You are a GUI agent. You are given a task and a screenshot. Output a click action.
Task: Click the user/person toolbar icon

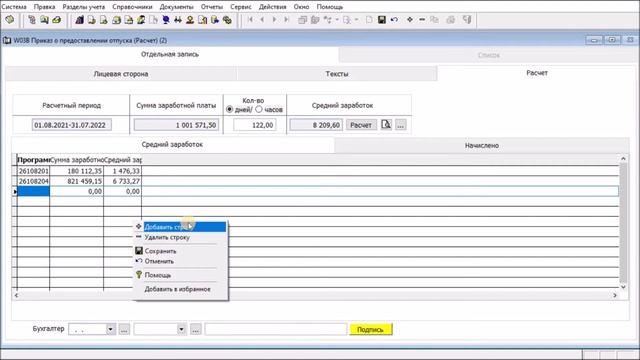(190, 20)
